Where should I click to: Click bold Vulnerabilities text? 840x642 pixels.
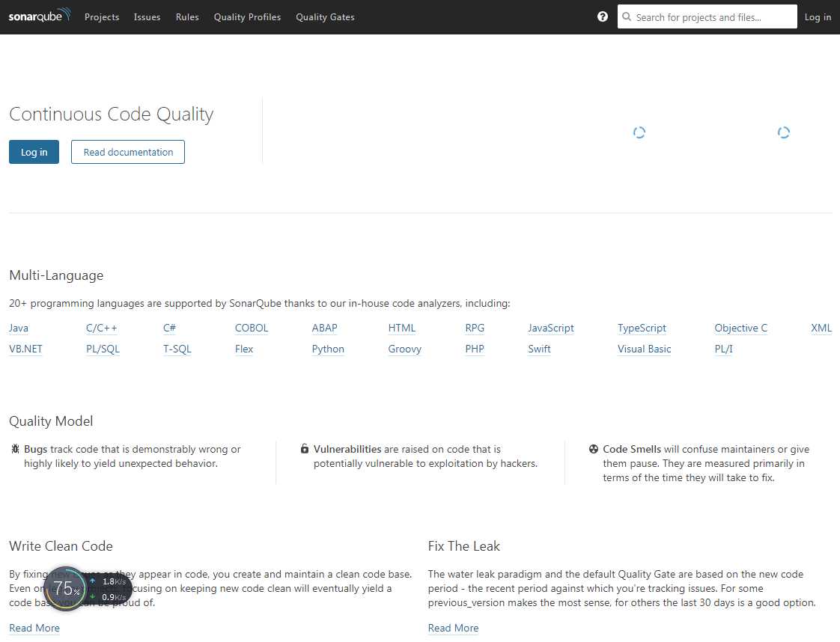tap(347, 449)
